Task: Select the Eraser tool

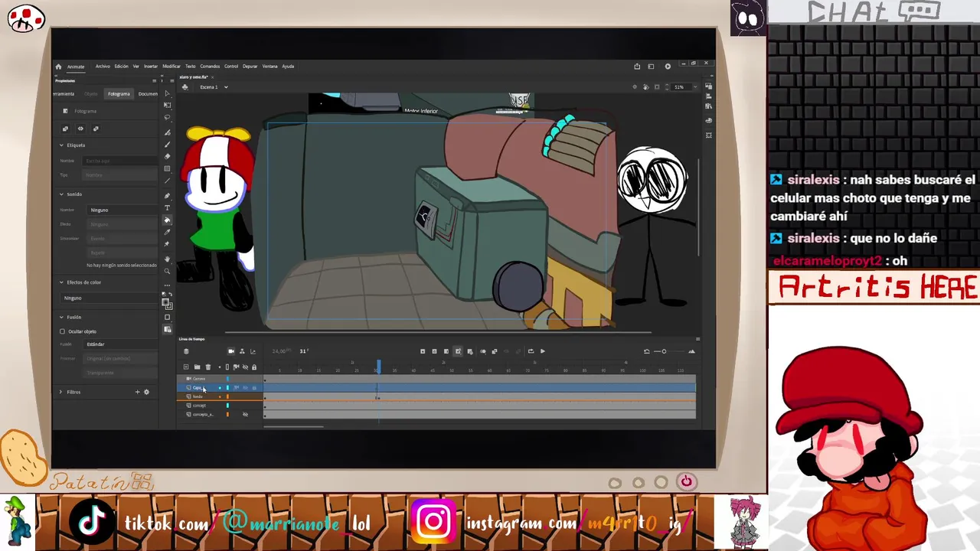Action: 168,156
